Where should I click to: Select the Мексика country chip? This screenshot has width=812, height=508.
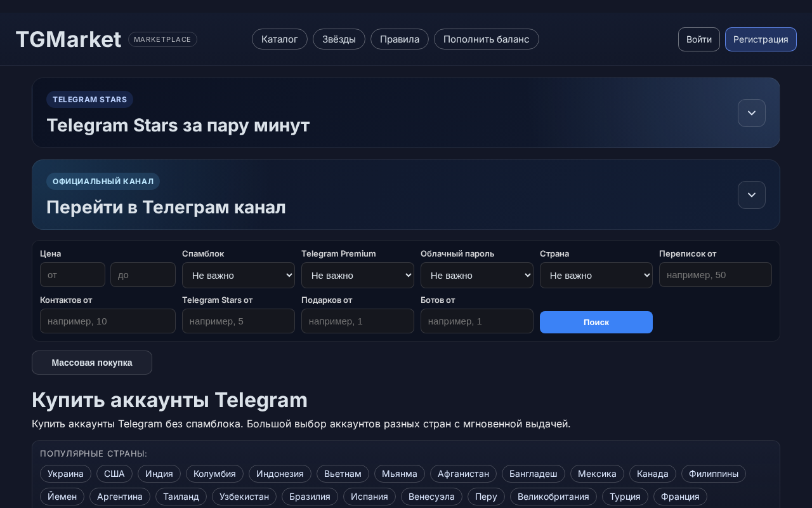coord(597,474)
